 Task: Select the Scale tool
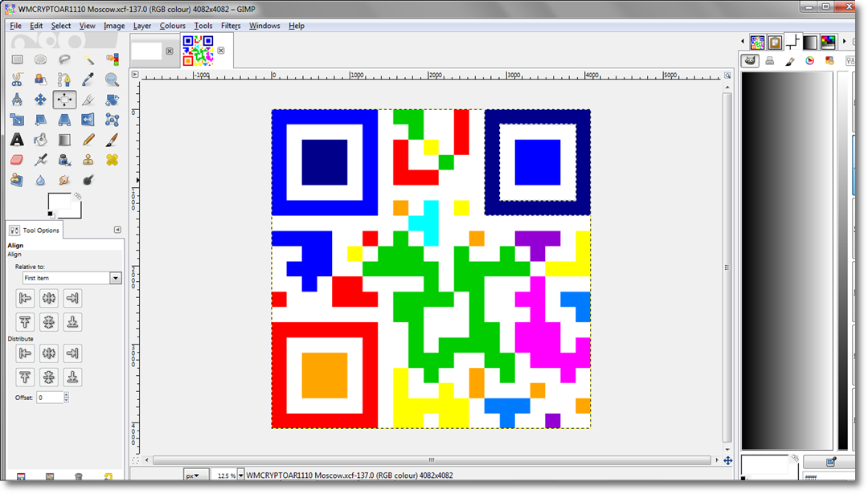pyautogui.click(x=17, y=120)
